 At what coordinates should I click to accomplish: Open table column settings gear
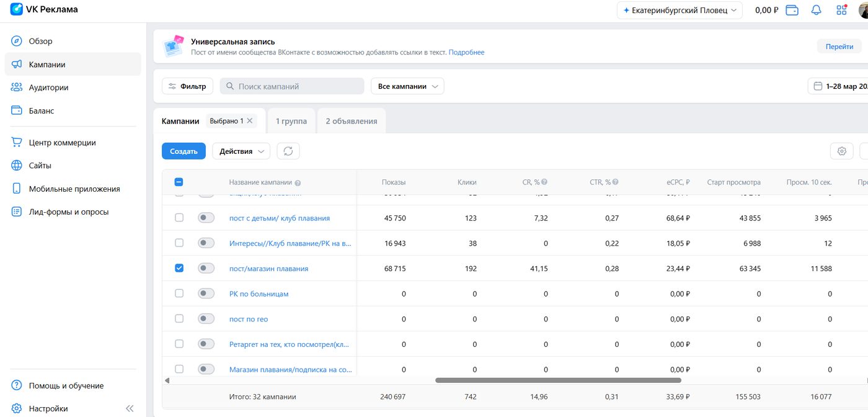842,151
